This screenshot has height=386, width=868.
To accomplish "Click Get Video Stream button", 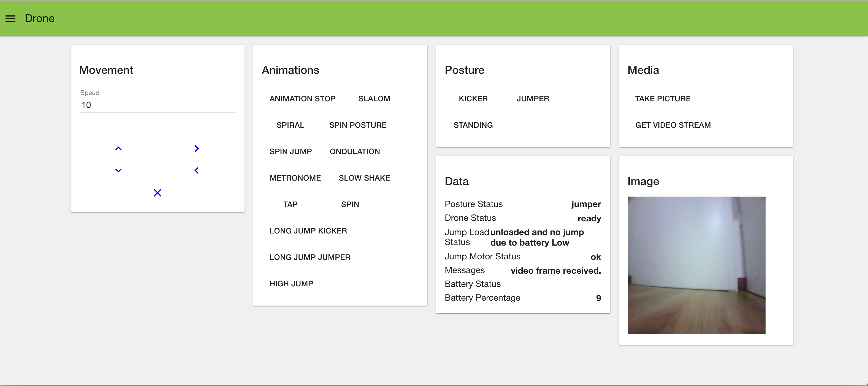I will [672, 125].
